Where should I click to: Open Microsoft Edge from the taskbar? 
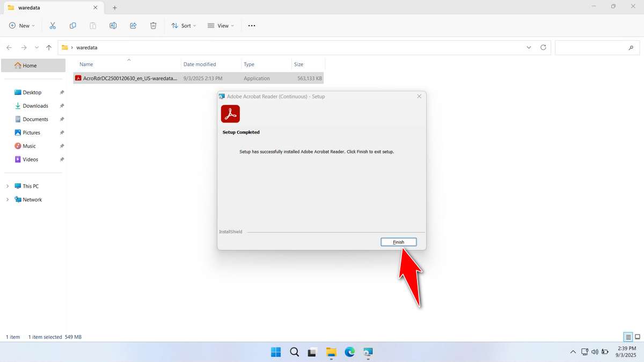pyautogui.click(x=349, y=352)
